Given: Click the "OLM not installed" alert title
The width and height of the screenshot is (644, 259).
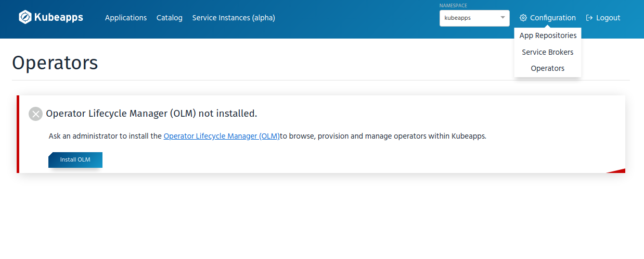Looking at the screenshot, I should point(151,113).
